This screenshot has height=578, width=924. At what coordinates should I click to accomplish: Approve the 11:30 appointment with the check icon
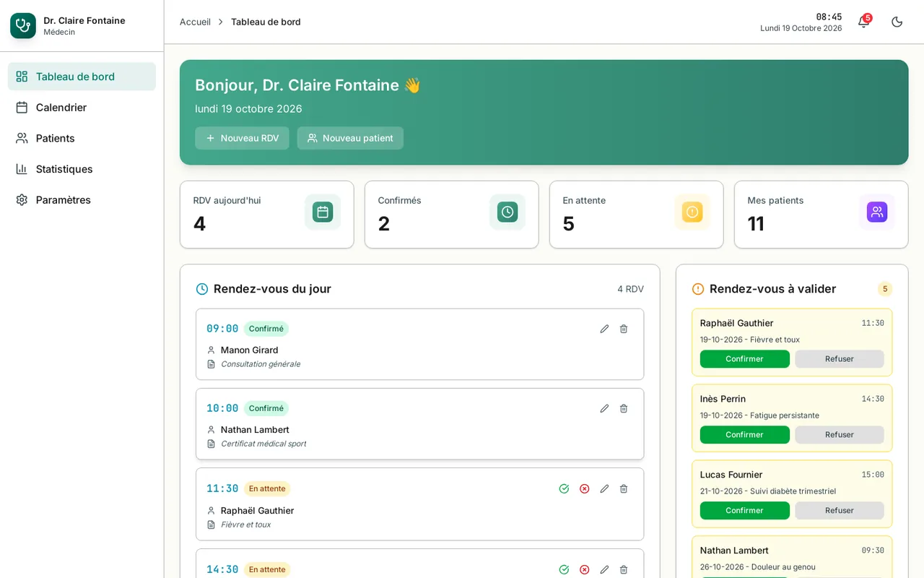564,488
